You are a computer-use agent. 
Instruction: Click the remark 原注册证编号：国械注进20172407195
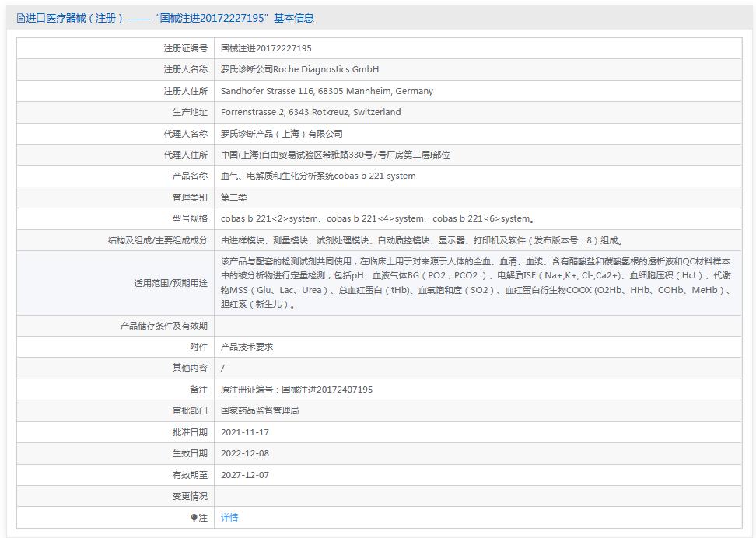click(x=297, y=390)
